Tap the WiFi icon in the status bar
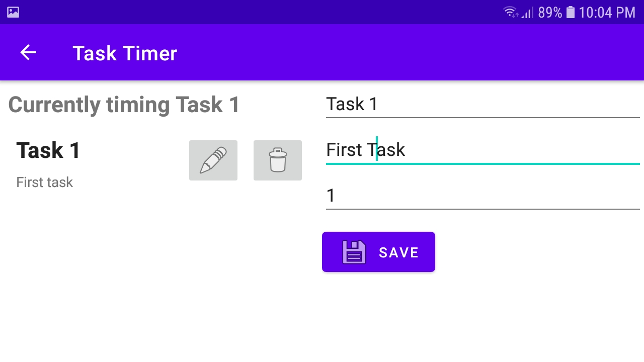The height and width of the screenshot is (362, 644). (510, 11)
